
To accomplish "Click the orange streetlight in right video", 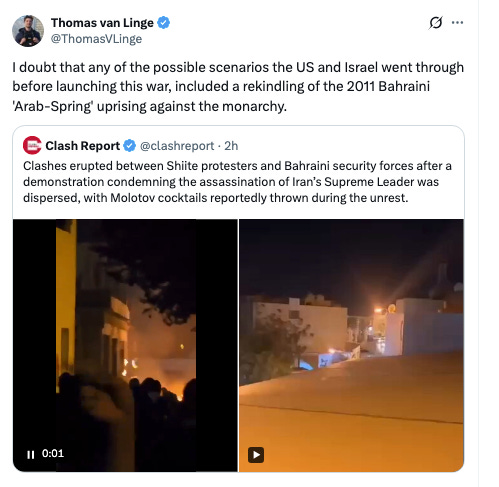I will (x=379, y=310).
